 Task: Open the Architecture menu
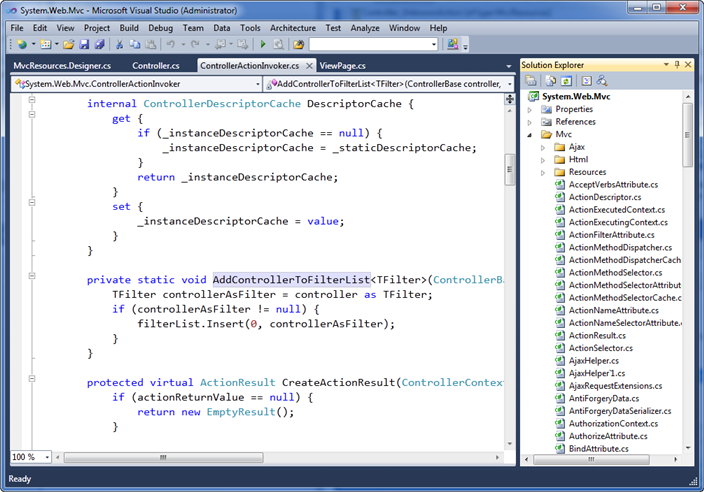tap(293, 28)
